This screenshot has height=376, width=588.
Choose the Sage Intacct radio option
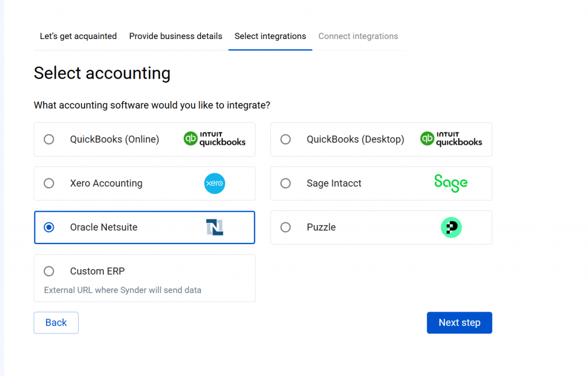pos(285,183)
